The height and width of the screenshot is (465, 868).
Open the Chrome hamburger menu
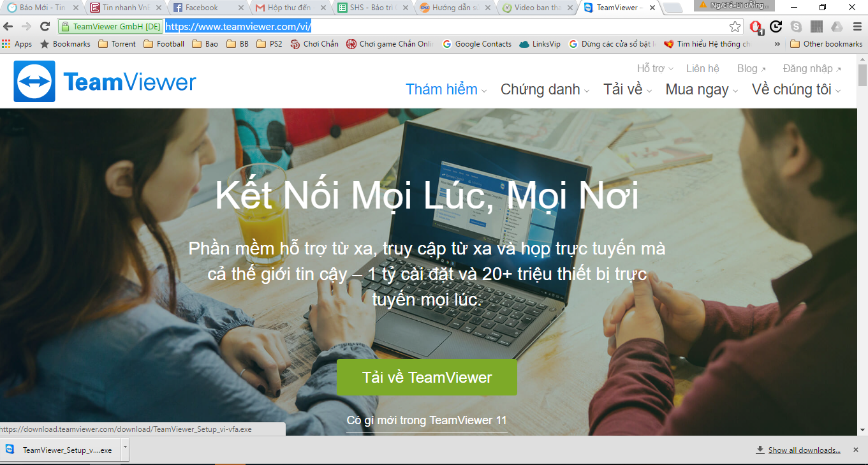tap(857, 27)
